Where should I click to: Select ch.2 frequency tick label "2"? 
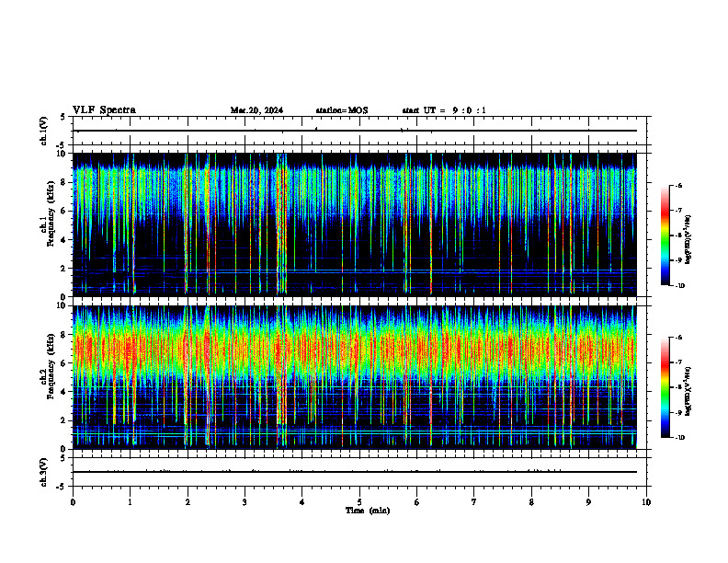tap(64, 420)
